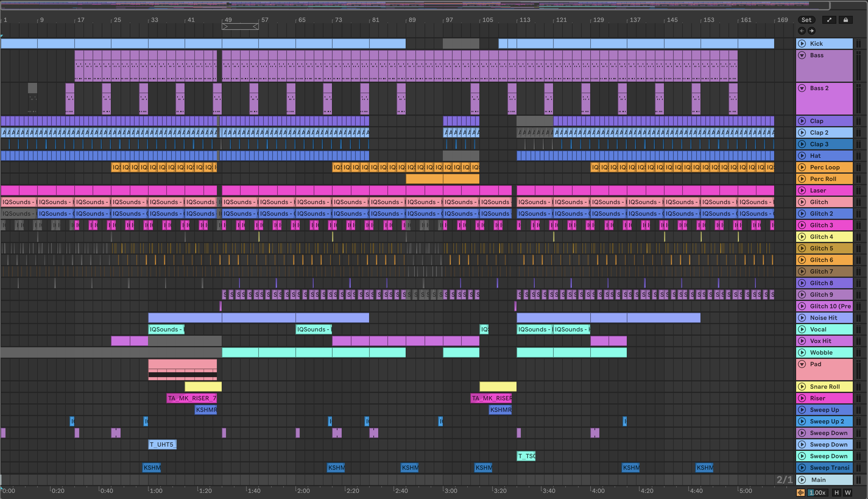Click the Main track level meter
The height and width of the screenshot is (499, 868).
point(859,480)
